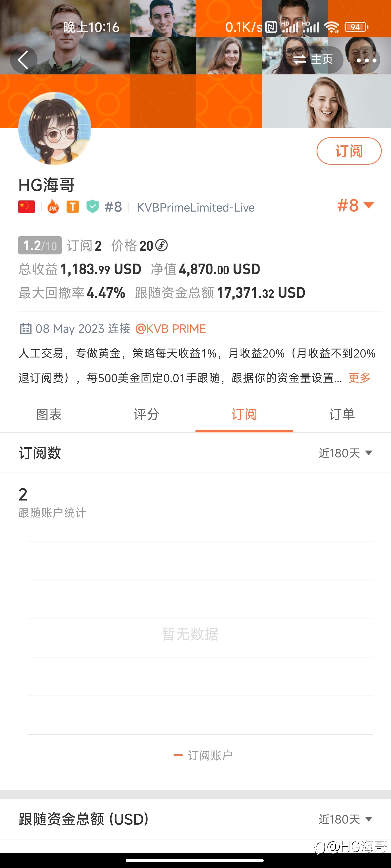391x868 pixels.
Task: Tap the orange 订阅 subscribe button
Action: (x=349, y=151)
